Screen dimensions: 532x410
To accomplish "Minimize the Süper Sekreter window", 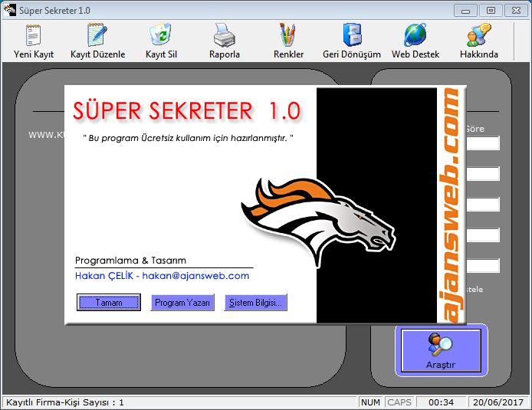I will point(465,11).
